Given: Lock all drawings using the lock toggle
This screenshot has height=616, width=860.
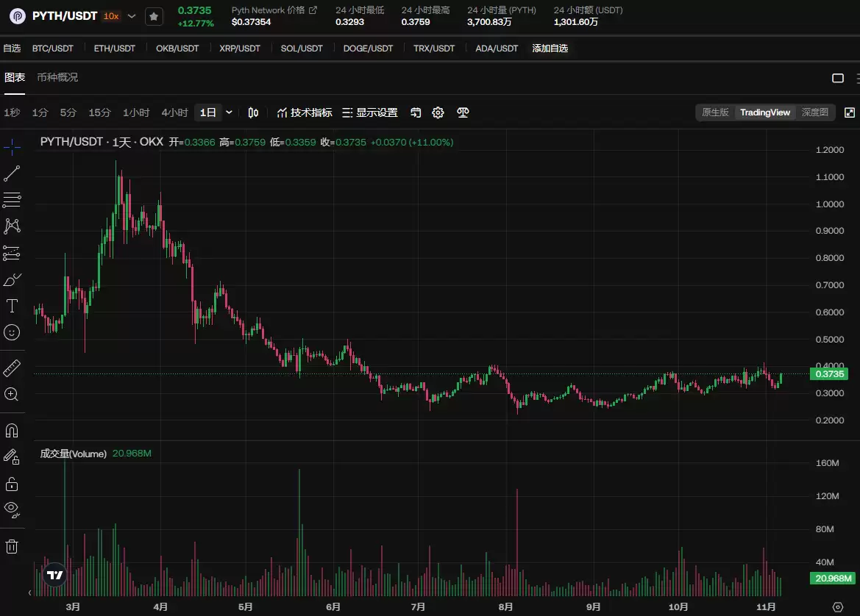Looking at the screenshot, I should 12,484.
